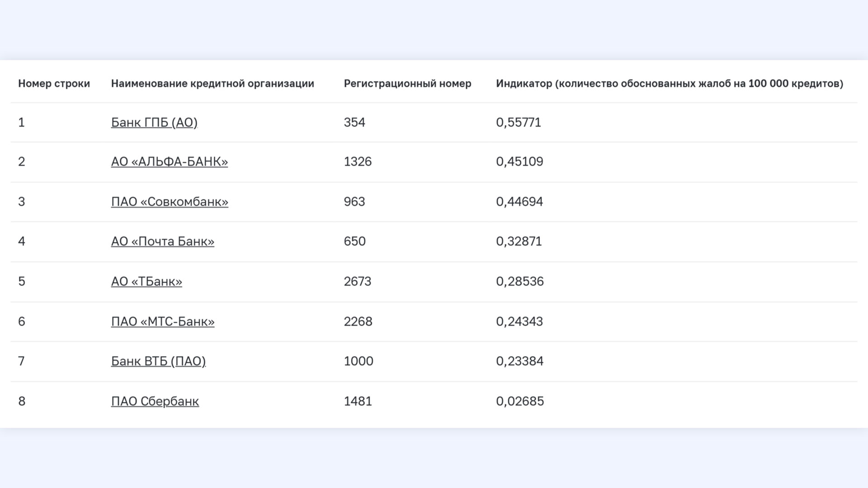Open the ПАО «МТС-Банк» link
Image resolution: width=868 pixels, height=488 pixels.
click(x=163, y=322)
